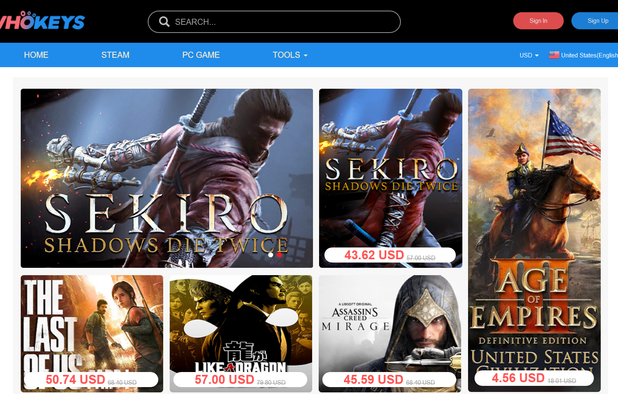Image resolution: width=618 pixels, height=394 pixels.
Task: Focus the SEARCH input field
Action: point(274,22)
